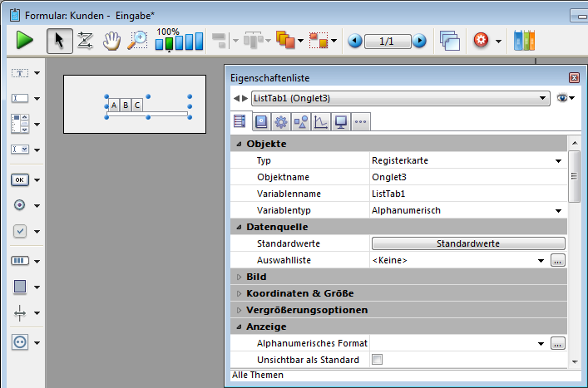This screenshot has height=388, width=588.
Task: Switch to the monitor icon properties tab
Action: [x=340, y=122]
